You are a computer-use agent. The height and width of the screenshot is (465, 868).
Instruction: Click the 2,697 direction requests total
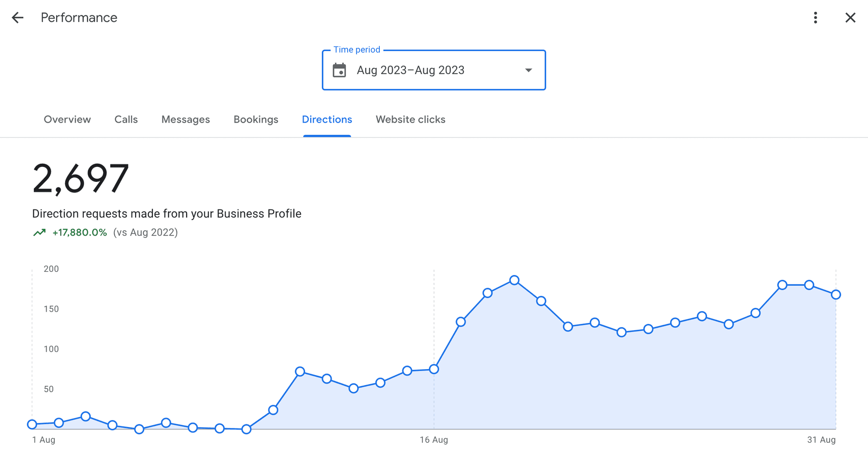(80, 179)
